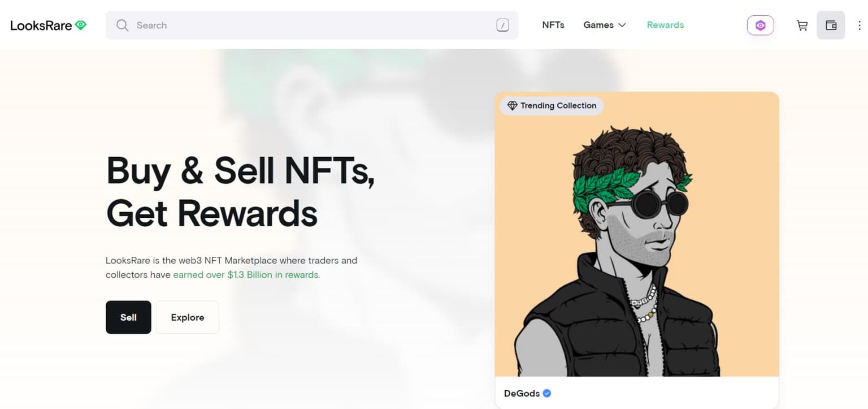This screenshot has height=409, width=868.
Task: Open the shopping cart
Action: pos(802,25)
